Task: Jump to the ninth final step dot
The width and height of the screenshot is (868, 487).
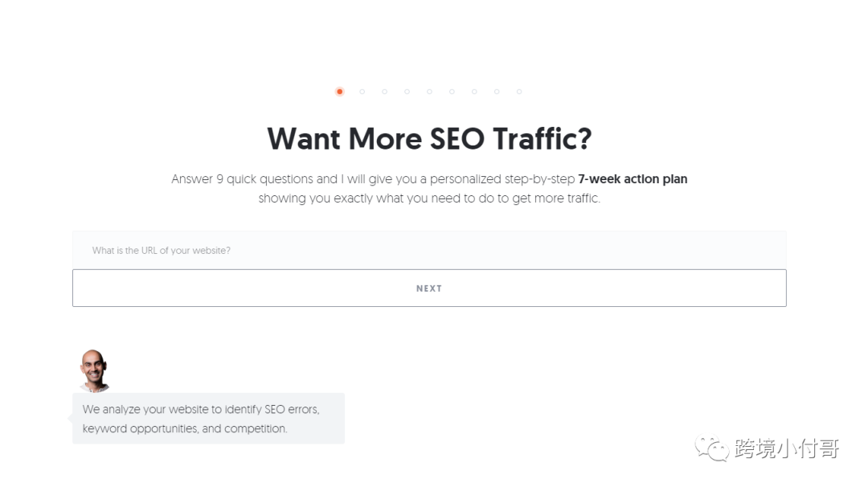Action: (519, 92)
